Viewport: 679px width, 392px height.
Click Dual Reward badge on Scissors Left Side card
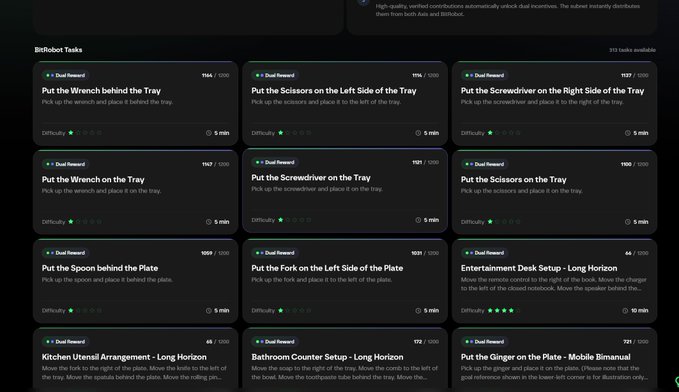275,75
